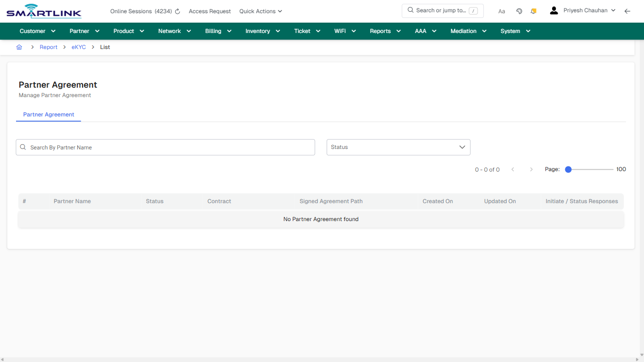Click the user avatar icon
Screen dimensions: 644x362
click(554, 10)
